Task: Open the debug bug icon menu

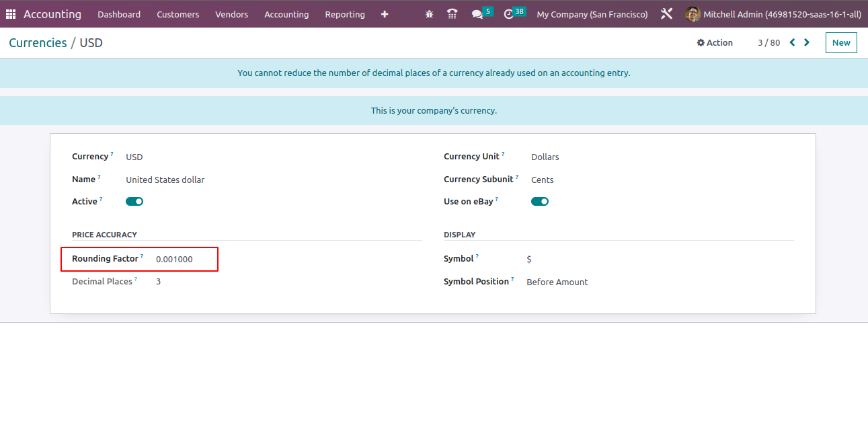Action: pyautogui.click(x=430, y=14)
